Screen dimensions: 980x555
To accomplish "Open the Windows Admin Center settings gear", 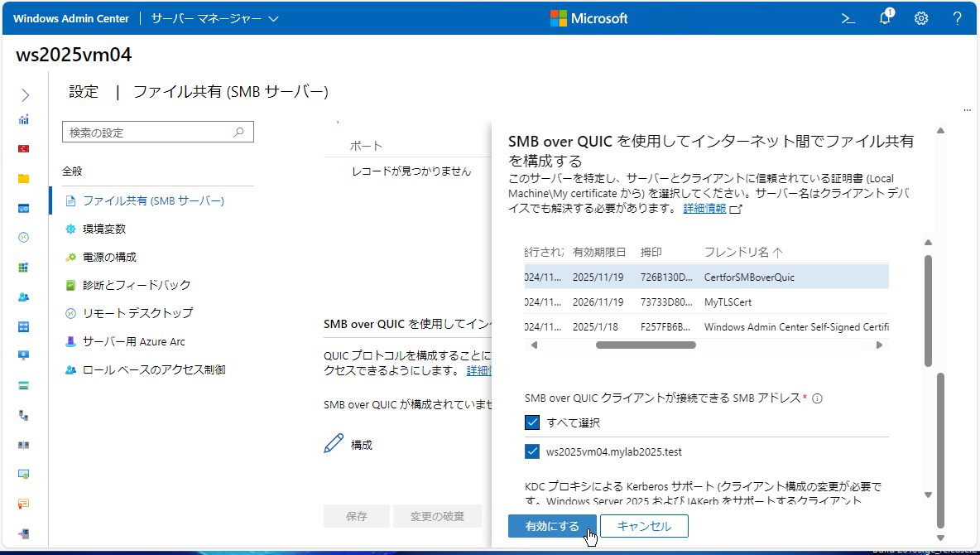I will tap(921, 17).
